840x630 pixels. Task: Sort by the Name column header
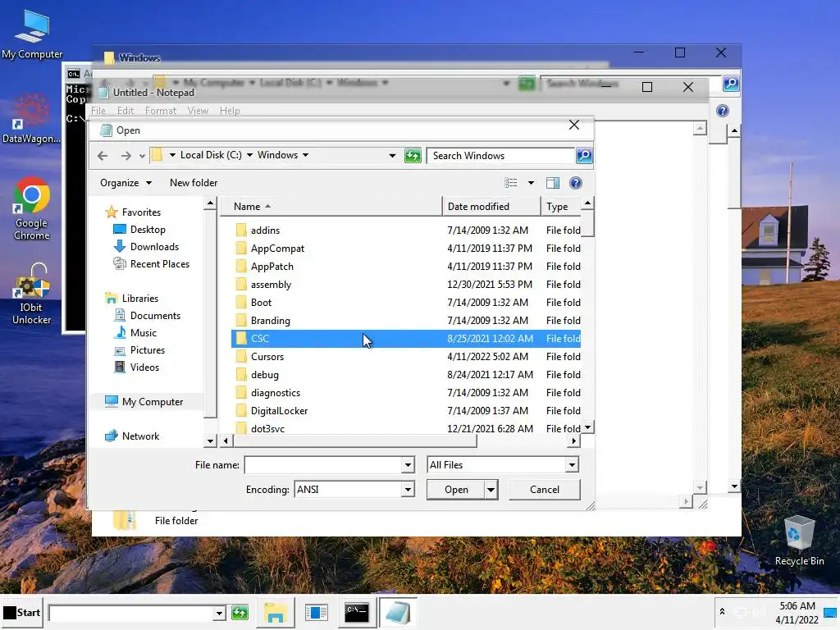[x=331, y=207]
